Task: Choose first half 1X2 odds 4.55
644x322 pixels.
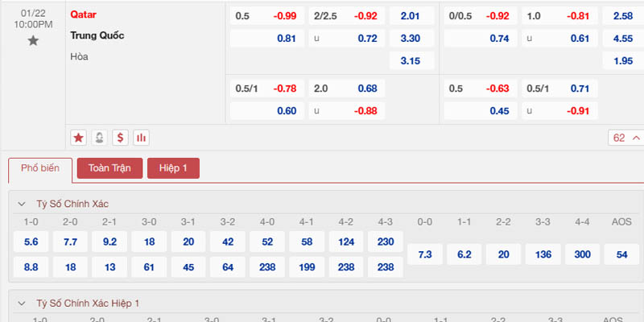Action: [623, 39]
